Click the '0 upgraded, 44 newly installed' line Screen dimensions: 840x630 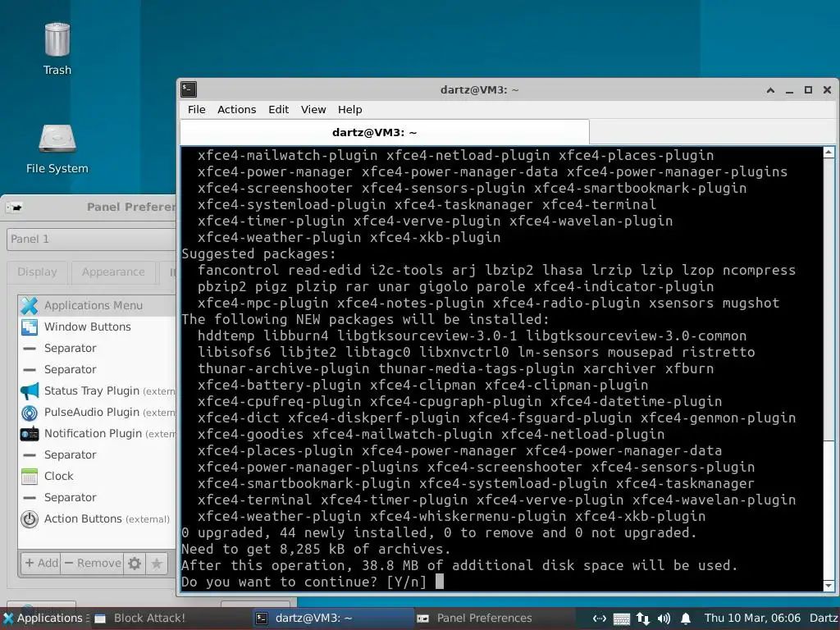439,533
